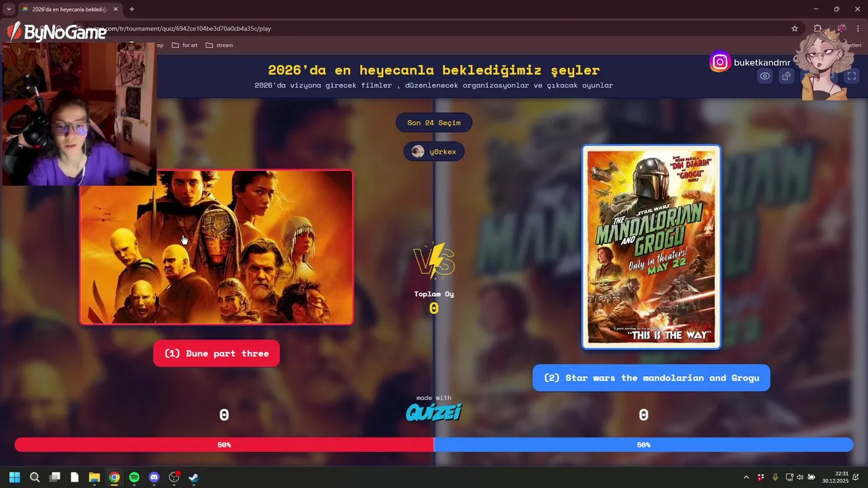Select the '2026'da en heyecanla bekledi' tab
The height and width of the screenshot is (488, 868).
pyautogui.click(x=69, y=9)
